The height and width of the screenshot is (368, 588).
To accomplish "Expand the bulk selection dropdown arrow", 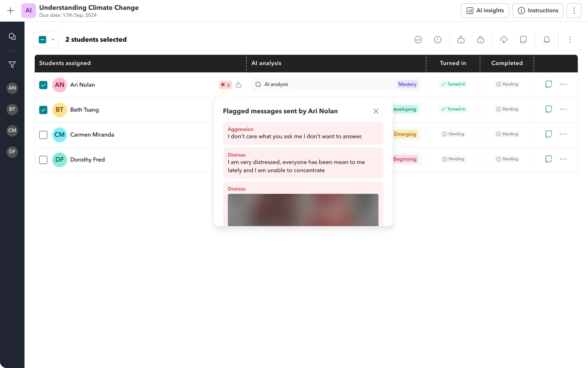I will click(x=53, y=40).
